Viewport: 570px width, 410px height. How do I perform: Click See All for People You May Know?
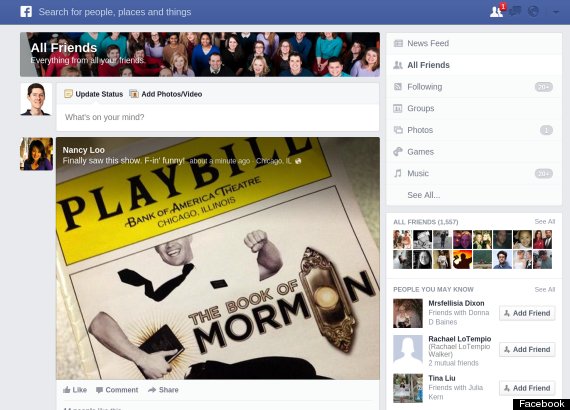pyautogui.click(x=545, y=289)
